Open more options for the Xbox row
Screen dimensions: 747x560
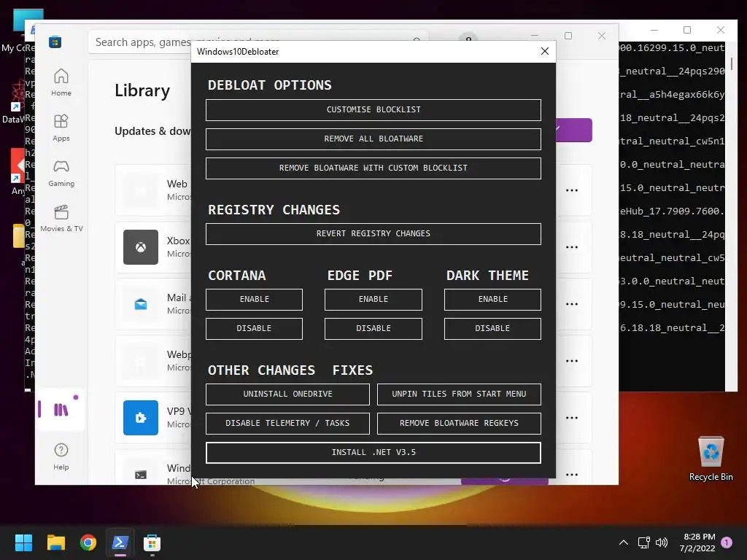[572, 247]
